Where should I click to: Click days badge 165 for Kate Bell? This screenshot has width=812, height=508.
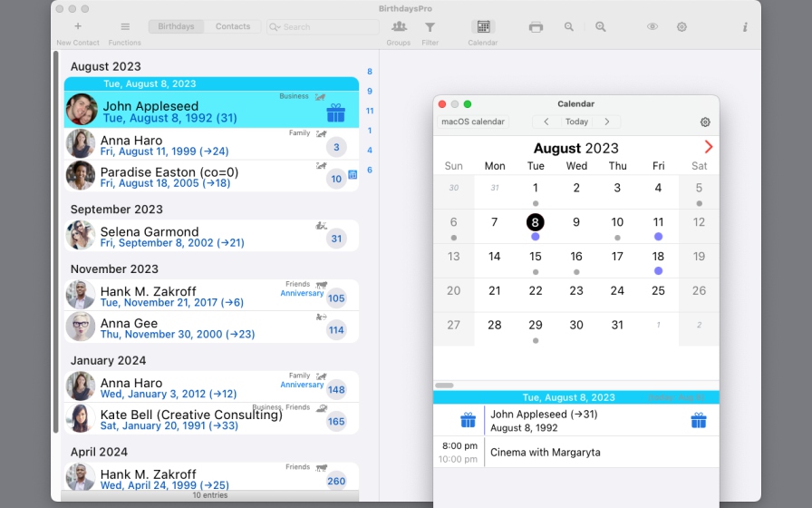coord(336,422)
